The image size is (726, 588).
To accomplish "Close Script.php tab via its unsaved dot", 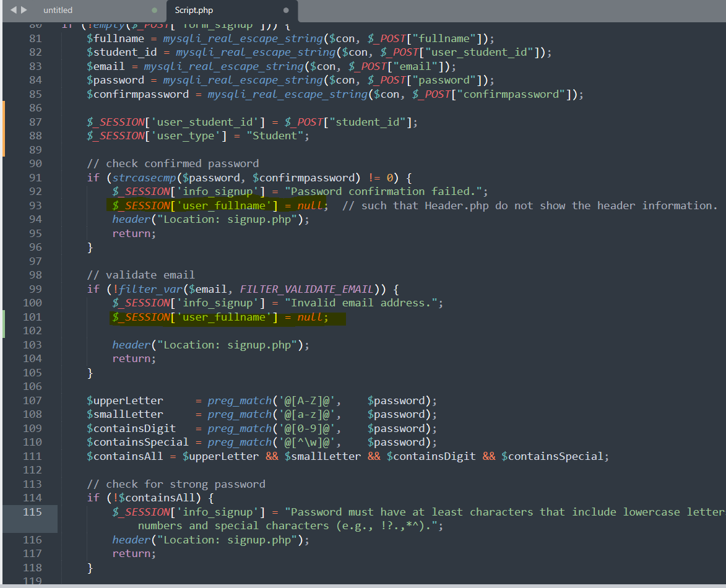I will click(x=285, y=11).
